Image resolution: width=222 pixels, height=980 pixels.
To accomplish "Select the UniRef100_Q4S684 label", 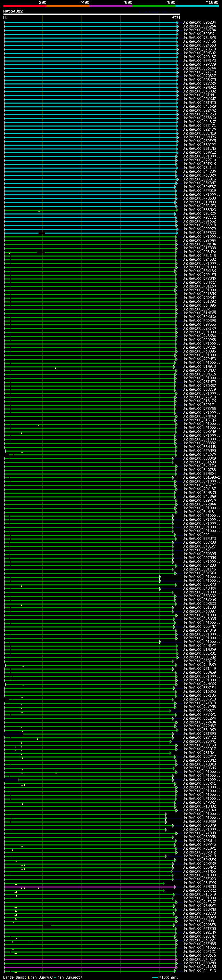I will pos(199,336).
